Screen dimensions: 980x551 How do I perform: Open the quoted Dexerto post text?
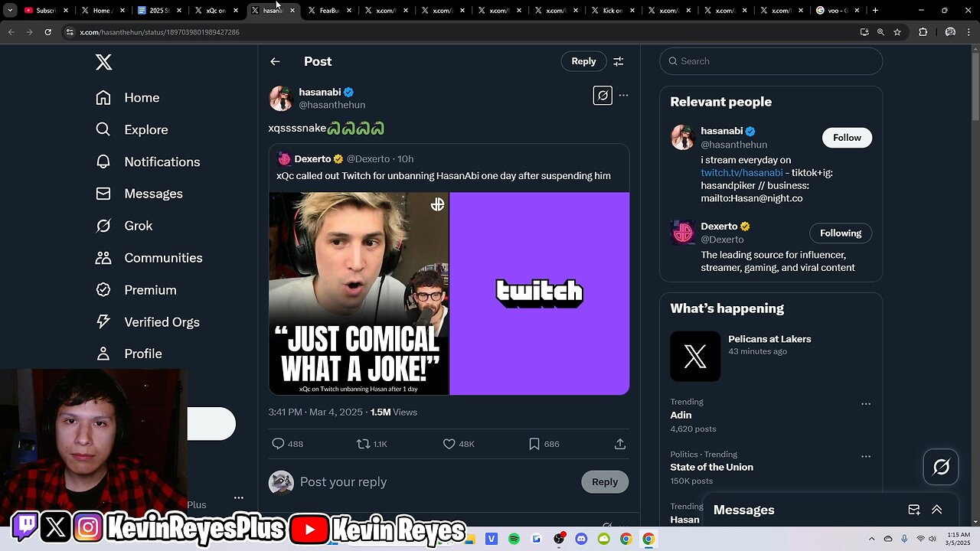(443, 176)
